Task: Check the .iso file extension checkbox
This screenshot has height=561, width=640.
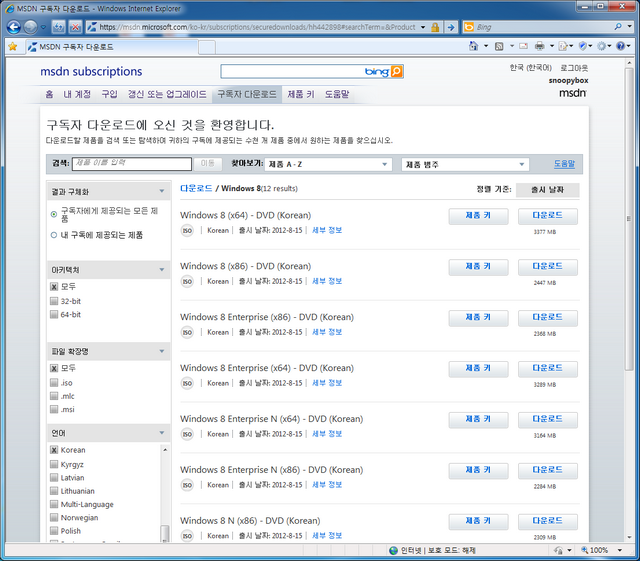Action: pyautogui.click(x=54, y=383)
